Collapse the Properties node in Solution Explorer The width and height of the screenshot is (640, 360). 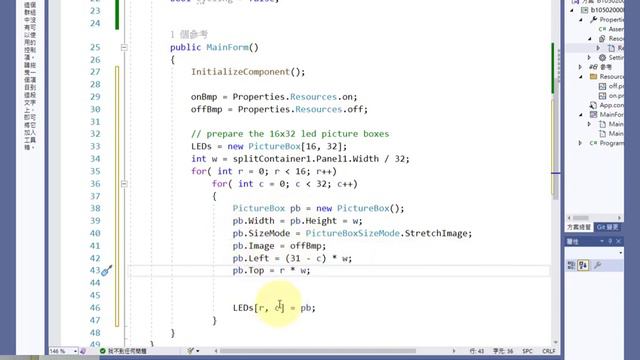[x=581, y=19]
